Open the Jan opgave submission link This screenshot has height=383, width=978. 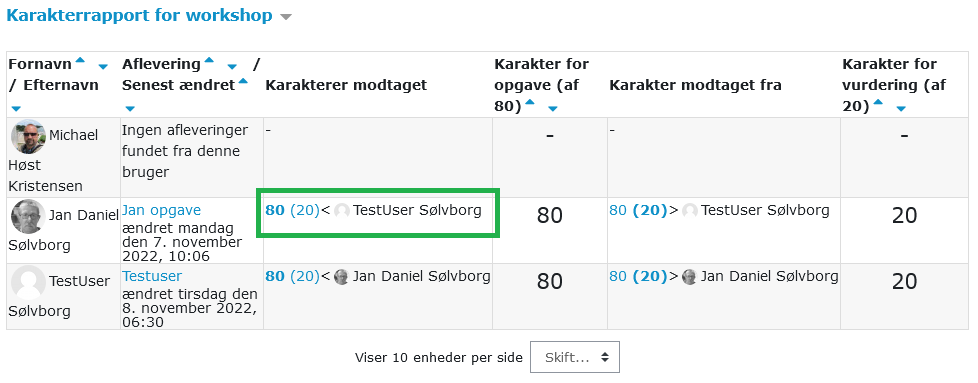click(x=162, y=210)
